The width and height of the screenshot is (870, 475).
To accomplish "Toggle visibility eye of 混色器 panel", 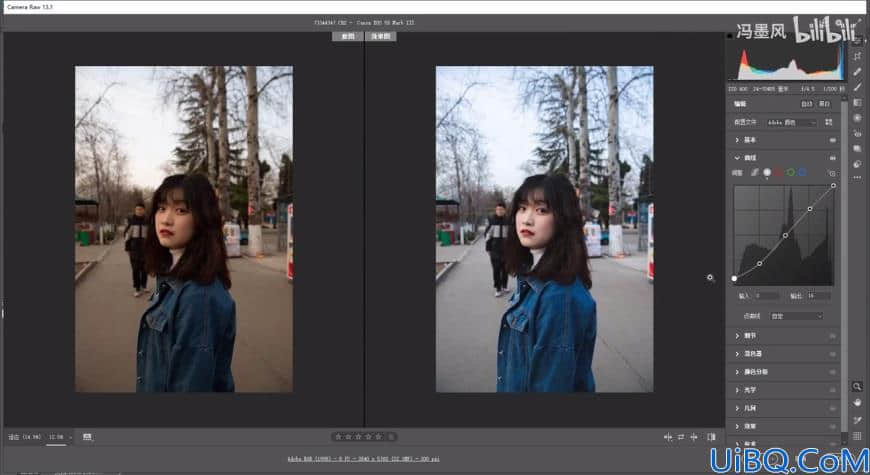I will 832,353.
